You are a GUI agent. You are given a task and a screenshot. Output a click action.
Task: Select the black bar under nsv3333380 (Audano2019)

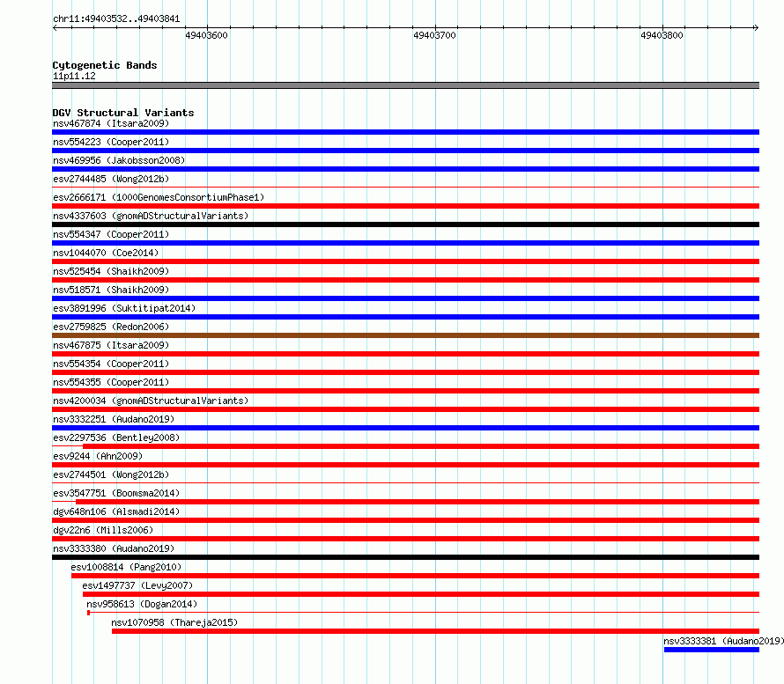point(405,557)
